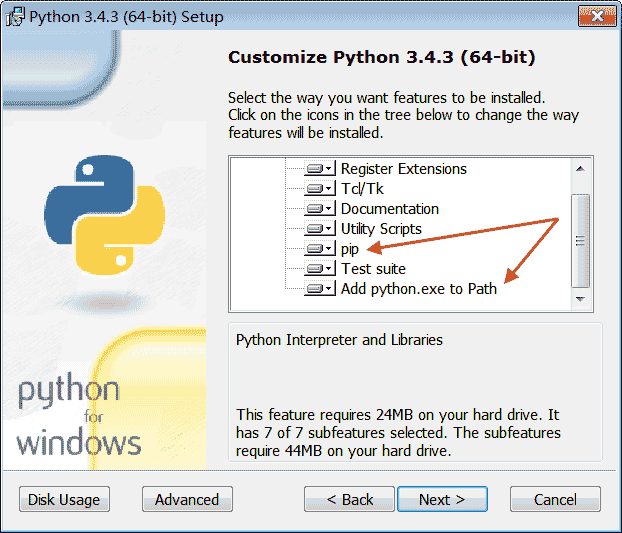
Task: Select the Tcl/Tk feature label
Action: point(362,189)
